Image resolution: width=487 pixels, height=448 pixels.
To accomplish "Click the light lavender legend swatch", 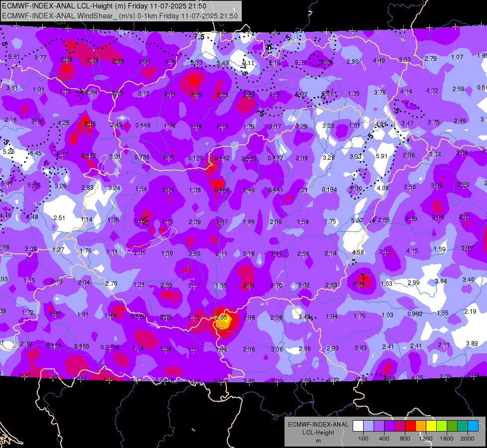I will click(x=369, y=426).
